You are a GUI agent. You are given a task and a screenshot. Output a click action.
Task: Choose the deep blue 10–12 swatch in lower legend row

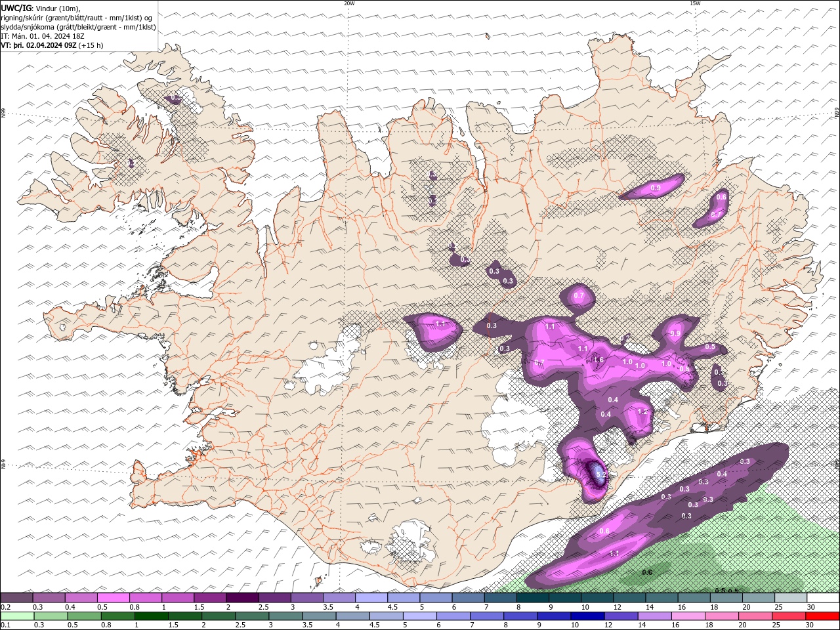pos(588,616)
